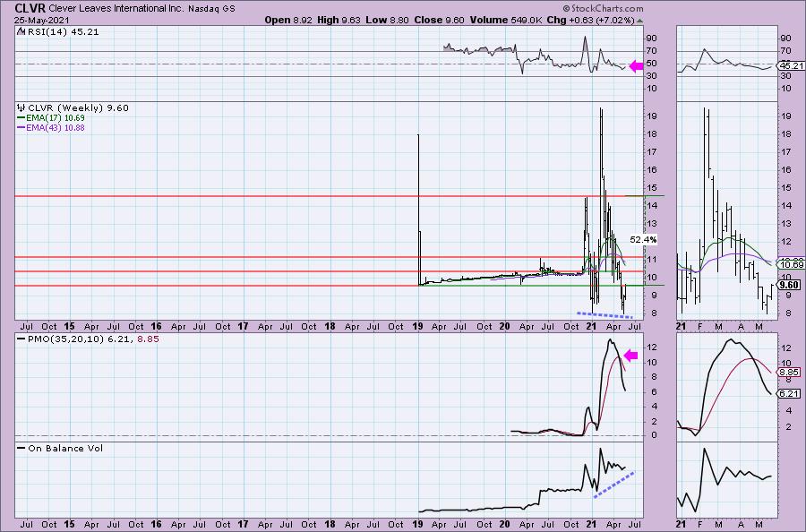Click the High 9.63 value

pos(338,20)
